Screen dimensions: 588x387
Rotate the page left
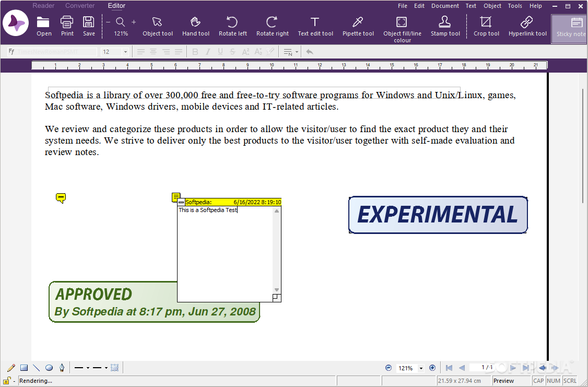[x=232, y=26]
